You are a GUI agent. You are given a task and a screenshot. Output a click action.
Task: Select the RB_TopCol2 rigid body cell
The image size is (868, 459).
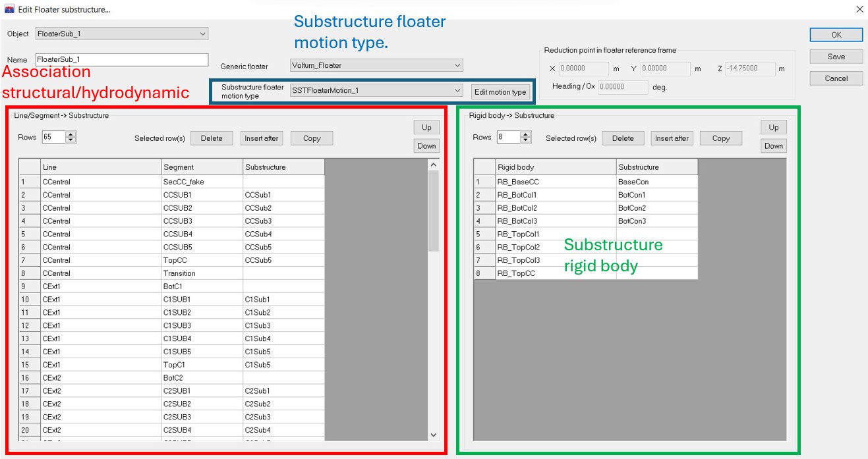click(x=556, y=247)
